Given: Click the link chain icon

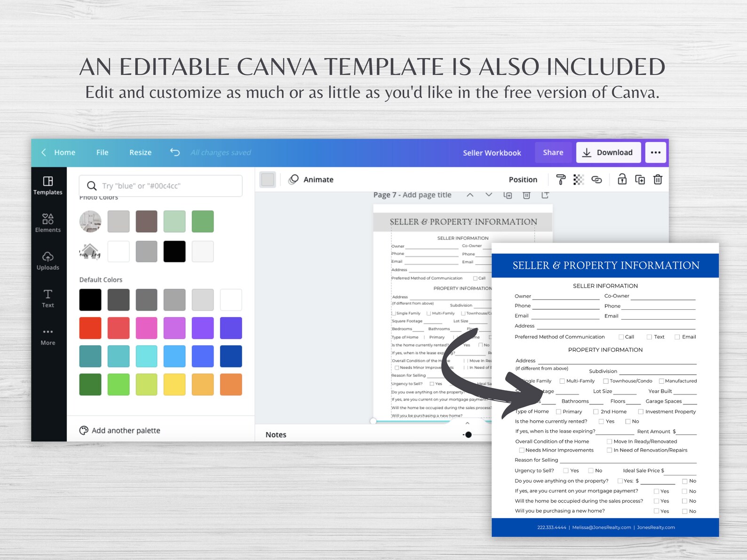Looking at the screenshot, I should [596, 179].
